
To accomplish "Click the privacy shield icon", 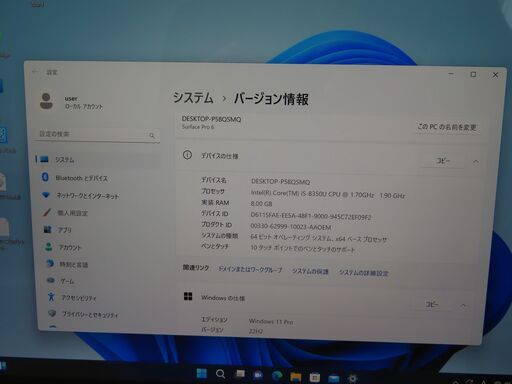I will pos(52,313).
